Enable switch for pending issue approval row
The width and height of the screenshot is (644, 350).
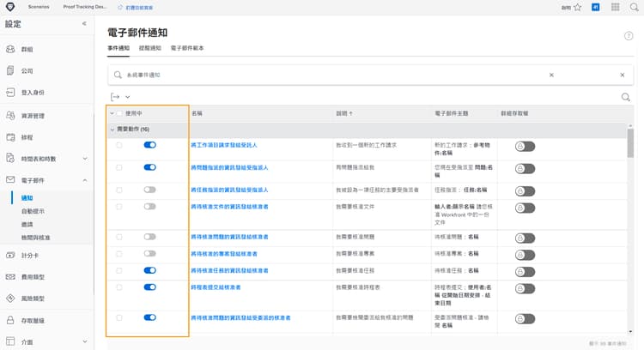click(x=150, y=237)
